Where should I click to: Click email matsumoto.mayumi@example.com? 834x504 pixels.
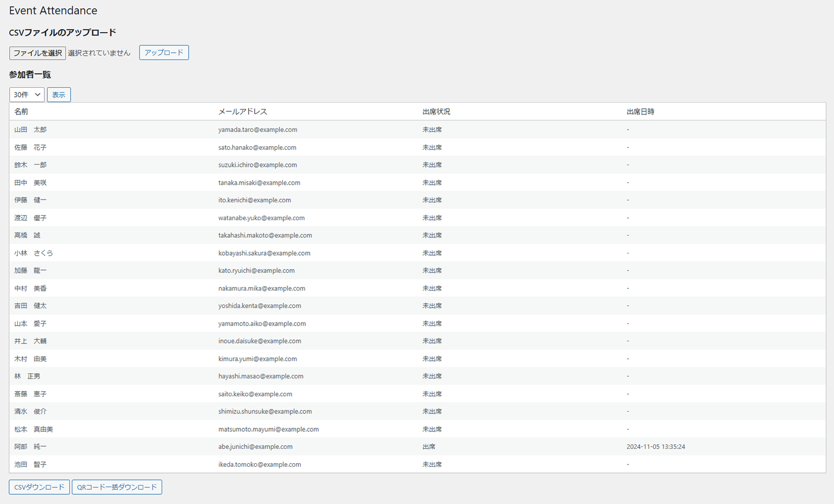click(x=268, y=429)
